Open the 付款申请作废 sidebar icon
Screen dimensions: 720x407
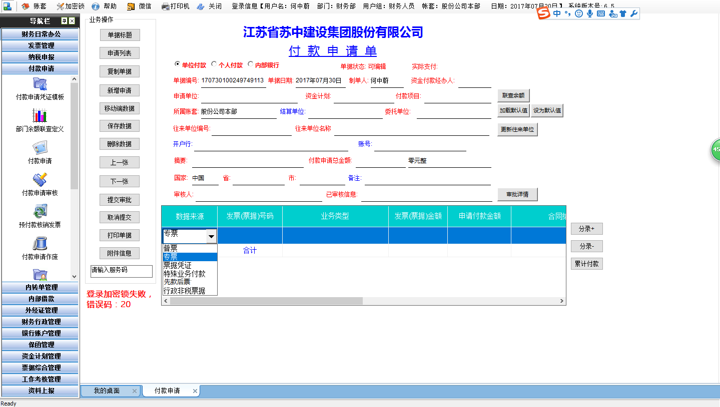(40, 243)
